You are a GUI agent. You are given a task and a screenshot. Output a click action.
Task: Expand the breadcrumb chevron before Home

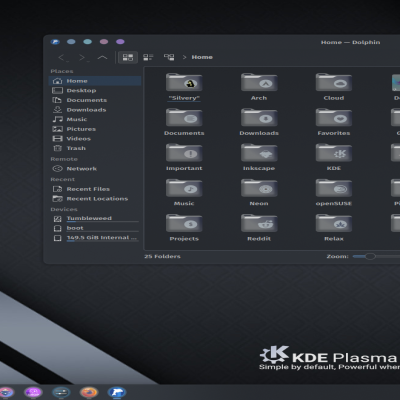(x=184, y=57)
